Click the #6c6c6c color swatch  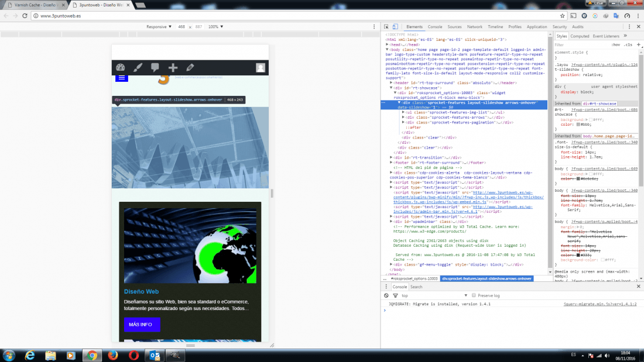(x=578, y=179)
